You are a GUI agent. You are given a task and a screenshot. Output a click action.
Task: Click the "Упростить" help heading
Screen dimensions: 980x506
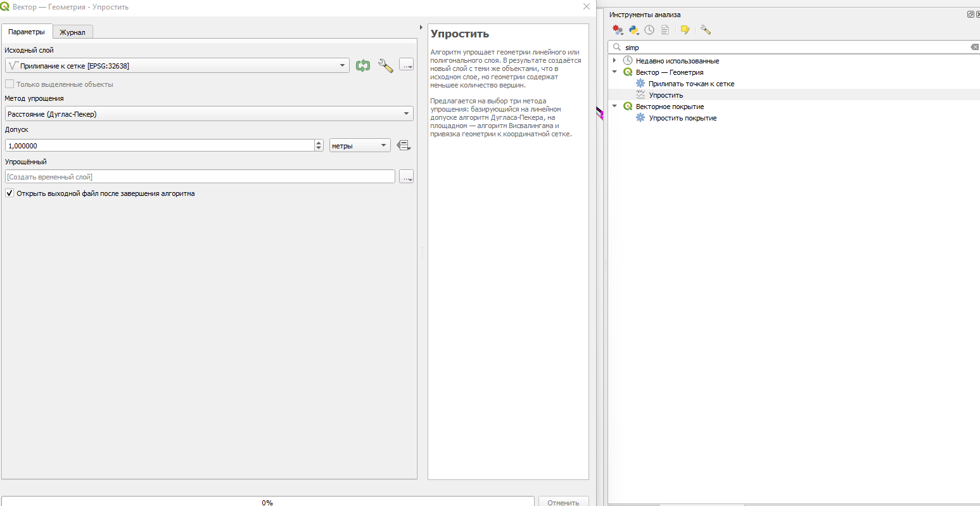tap(460, 34)
